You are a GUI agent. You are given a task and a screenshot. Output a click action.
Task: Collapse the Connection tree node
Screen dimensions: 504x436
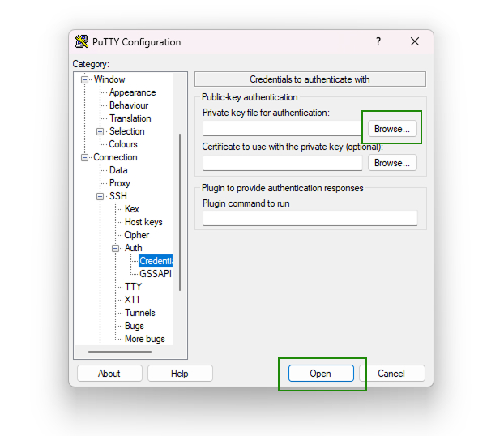pyautogui.click(x=84, y=157)
